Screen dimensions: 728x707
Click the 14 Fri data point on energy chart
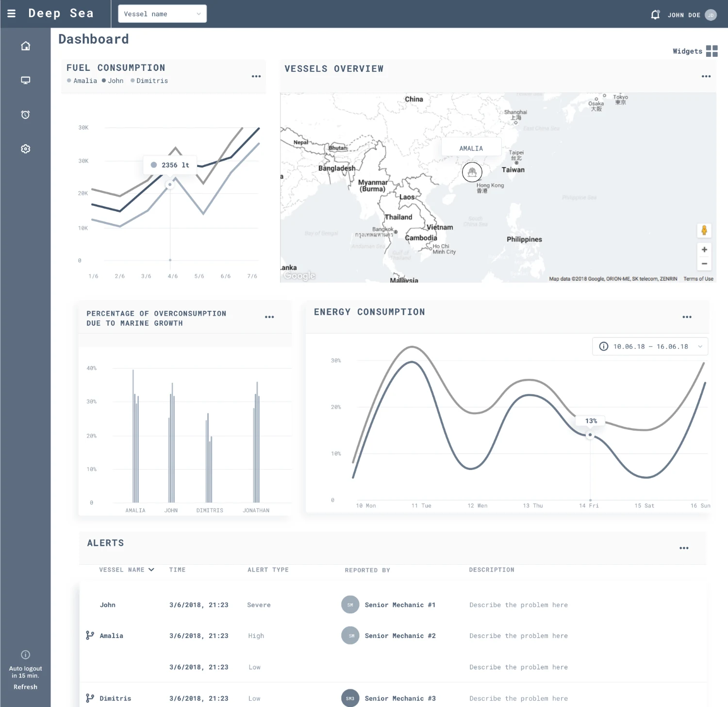click(590, 435)
